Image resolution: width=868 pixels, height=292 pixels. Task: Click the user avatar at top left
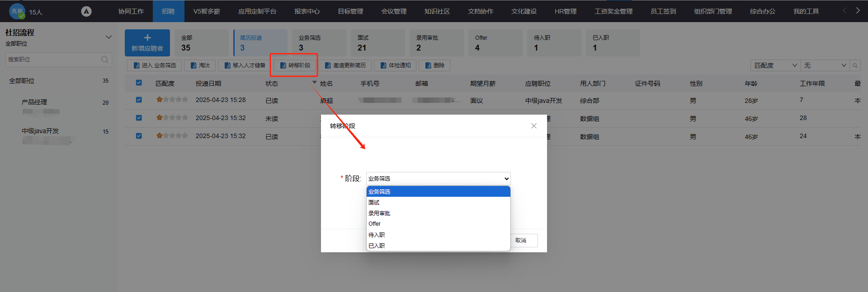tap(17, 11)
